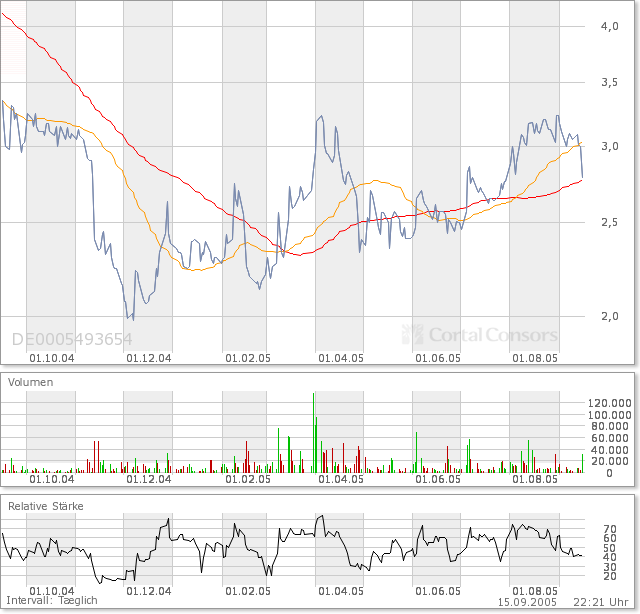Select the 2,0 price axis label
The image size is (640, 614).
609,316
